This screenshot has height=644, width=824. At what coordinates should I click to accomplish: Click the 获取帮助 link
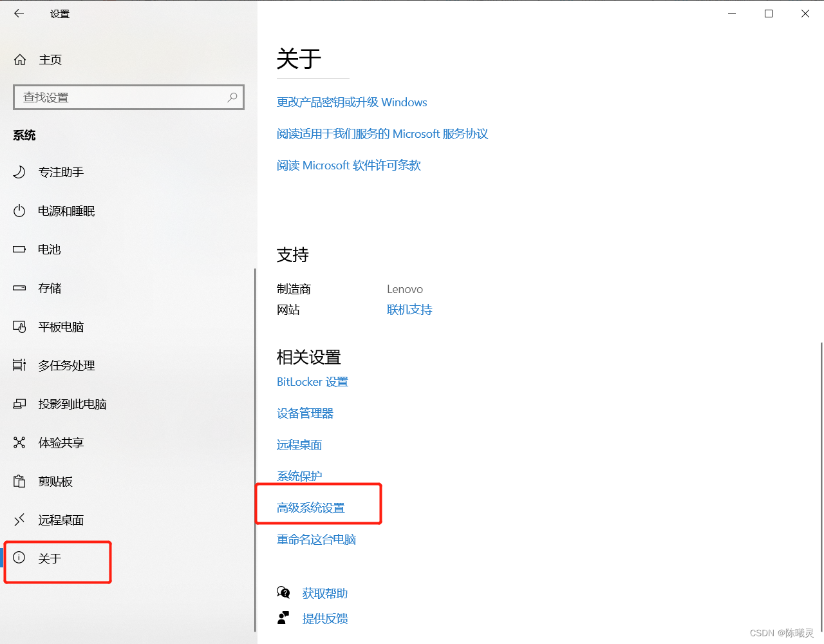click(x=325, y=594)
